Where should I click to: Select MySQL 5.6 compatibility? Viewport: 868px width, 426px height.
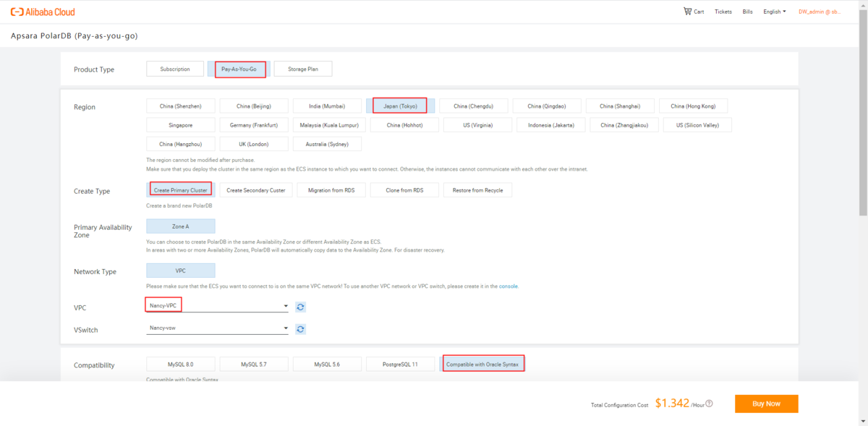pyautogui.click(x=327, y=364)
